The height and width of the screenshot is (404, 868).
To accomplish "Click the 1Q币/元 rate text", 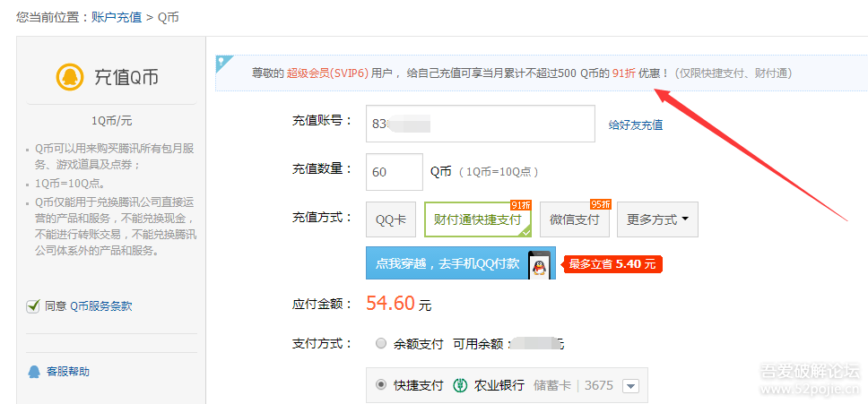I will [112, 121].
